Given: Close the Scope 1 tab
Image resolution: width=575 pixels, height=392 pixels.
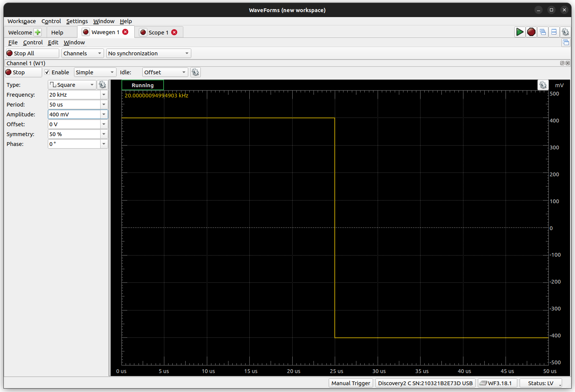Looking at the screenshot, I should coord(174,32).
